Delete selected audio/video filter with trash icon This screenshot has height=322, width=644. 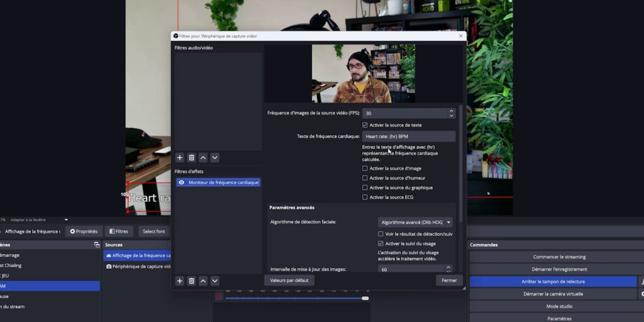[x=191, y=158]
